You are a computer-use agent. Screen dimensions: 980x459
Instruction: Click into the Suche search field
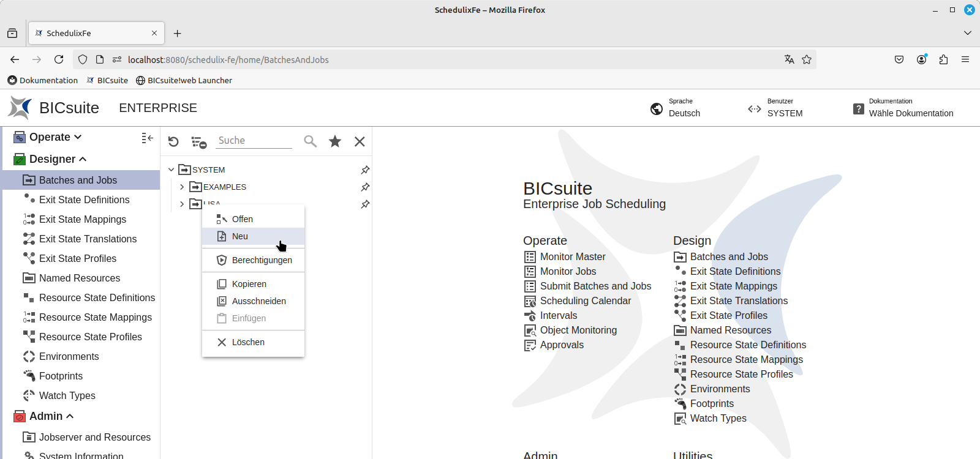click(254, 140)
